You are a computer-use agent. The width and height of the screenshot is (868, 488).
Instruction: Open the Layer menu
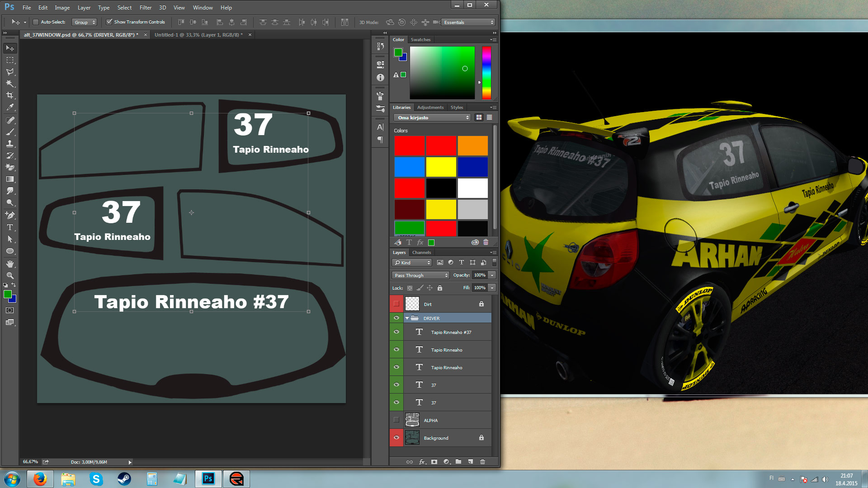84,8
